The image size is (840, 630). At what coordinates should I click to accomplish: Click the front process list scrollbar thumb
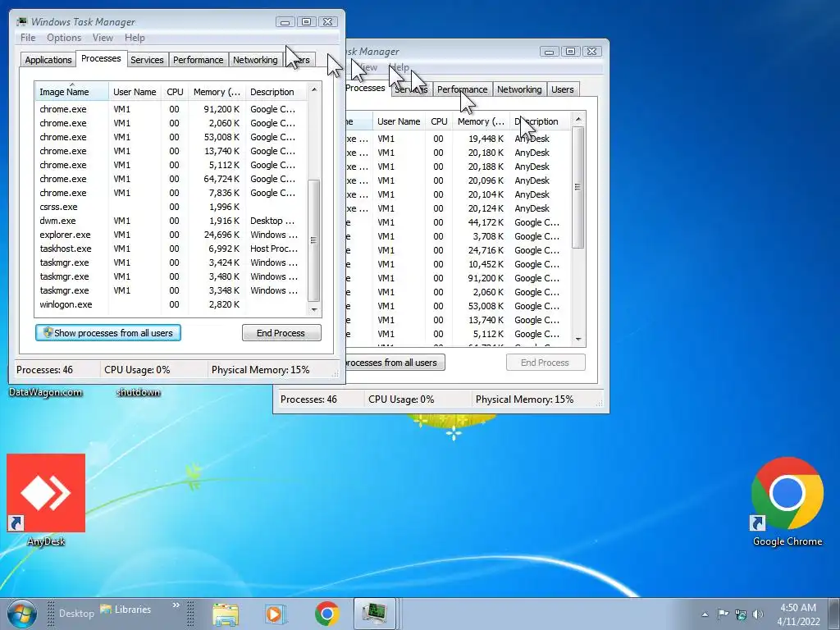click(314, 240)
